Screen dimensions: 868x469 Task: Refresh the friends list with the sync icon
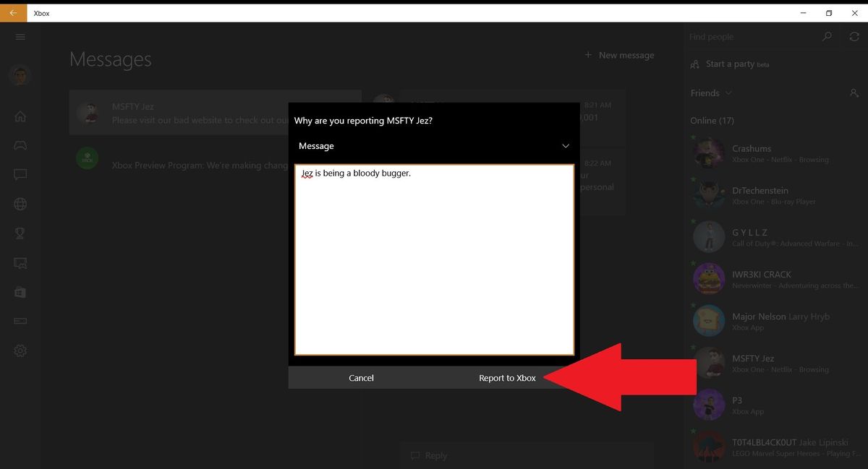854,36
